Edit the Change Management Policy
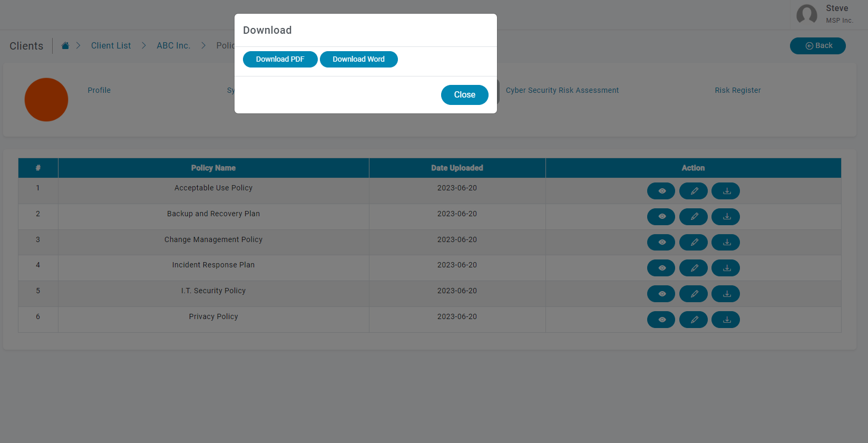The width and height of the screenshot is (868, 443). click(x=694, y=243)
